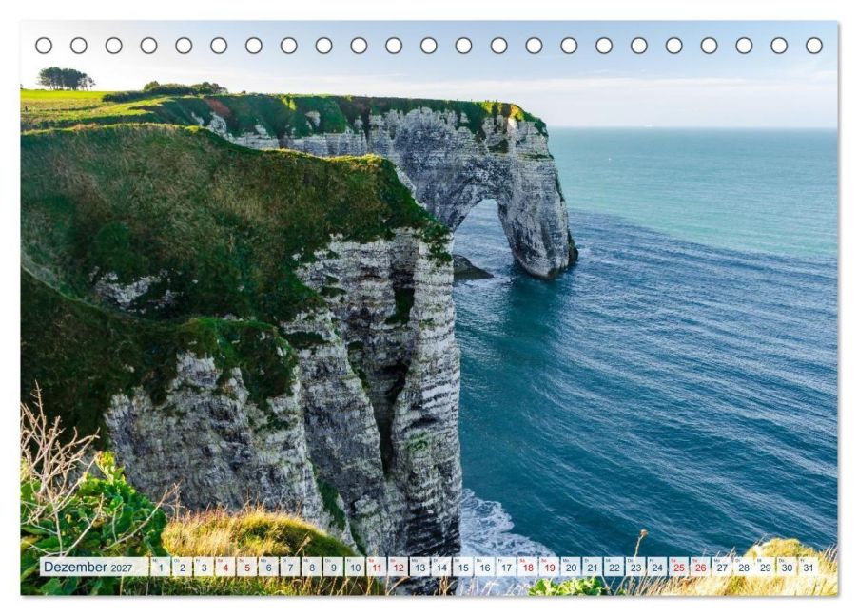Select day 13 in the calendar strip
Viewport: 858px width, 616px height.
[x=419, y=568]
